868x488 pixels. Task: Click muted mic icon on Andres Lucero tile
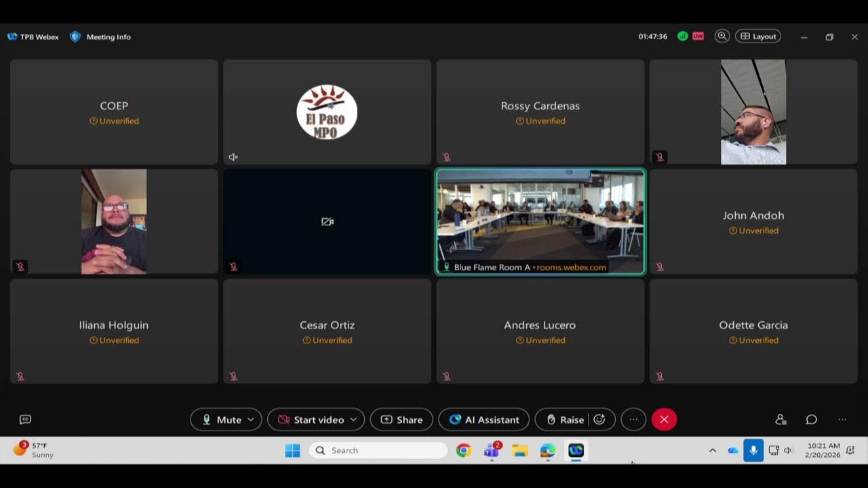click(446, 376)
